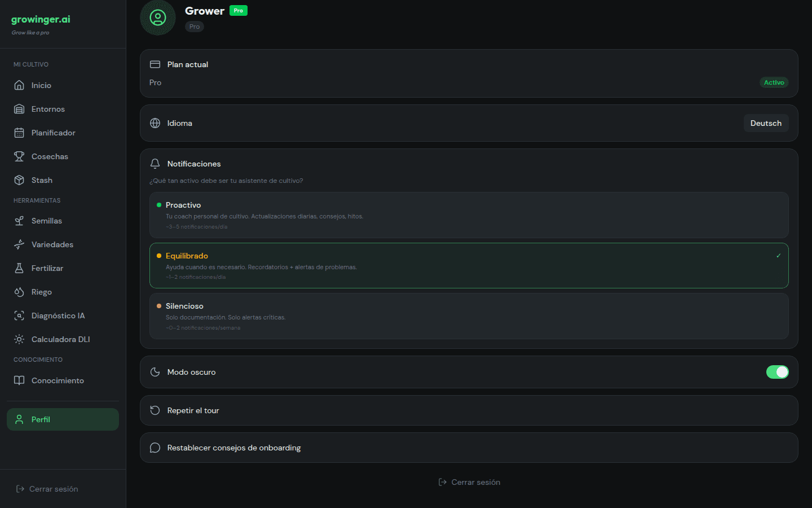
Task: Click the Riego water drops icon
Action: pyautogui.click(x=19, y=292)
